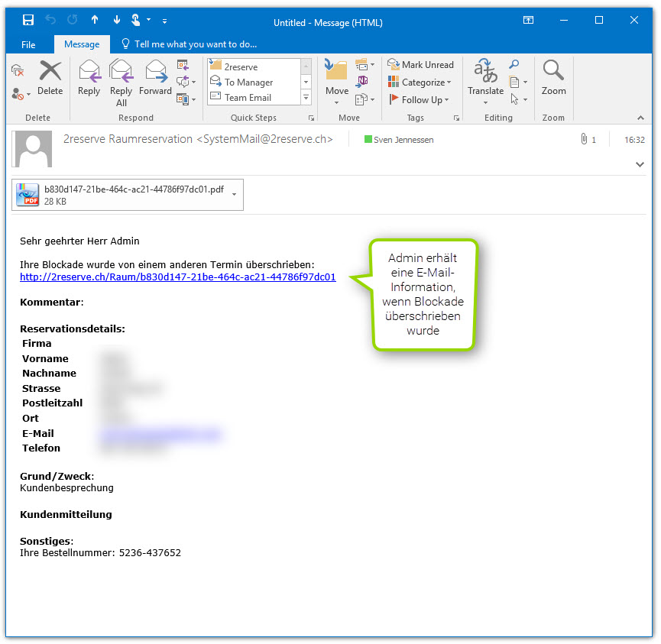This screenshot has width=661, height=644.
Task: Select the Message ribbon tab
Action: (x=82, y=44)
